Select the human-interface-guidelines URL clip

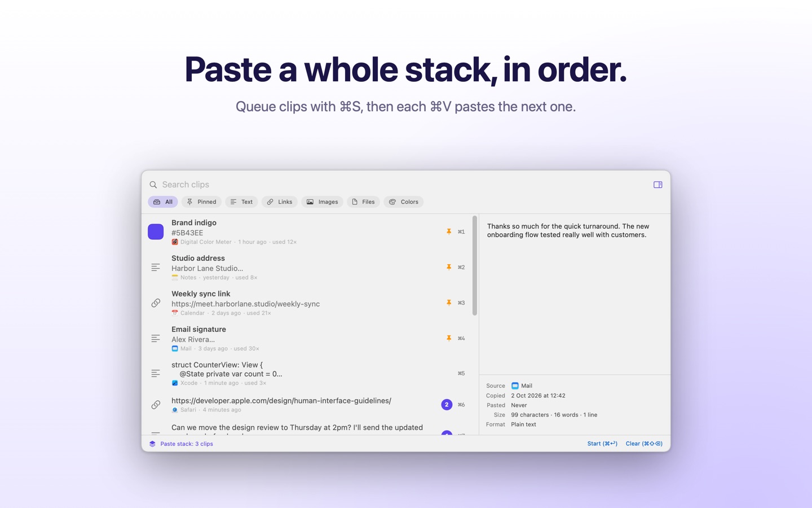click(307, 405)
